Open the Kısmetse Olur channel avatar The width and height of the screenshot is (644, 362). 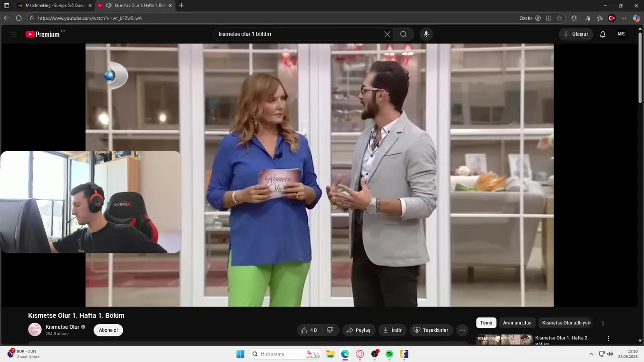click(35, 330)
